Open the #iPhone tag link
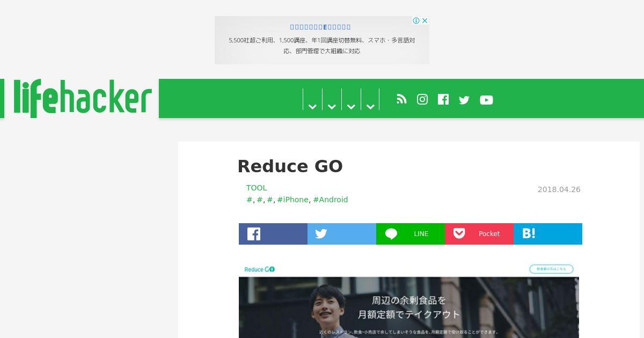 coord(292,200)
